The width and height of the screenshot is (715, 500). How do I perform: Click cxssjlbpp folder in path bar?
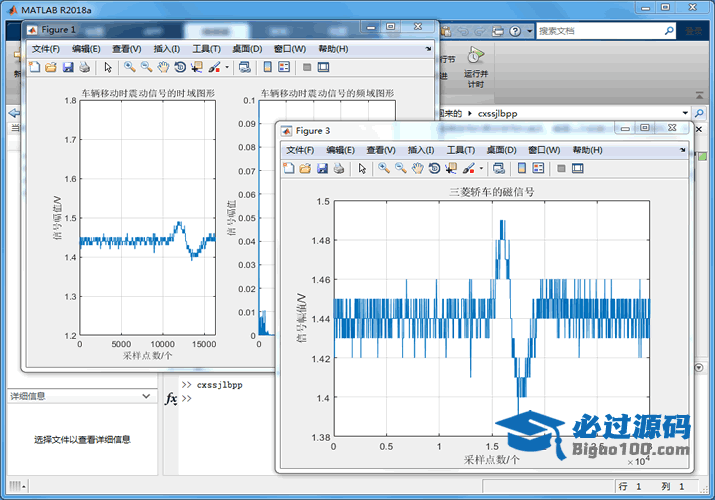pos(497,113)
